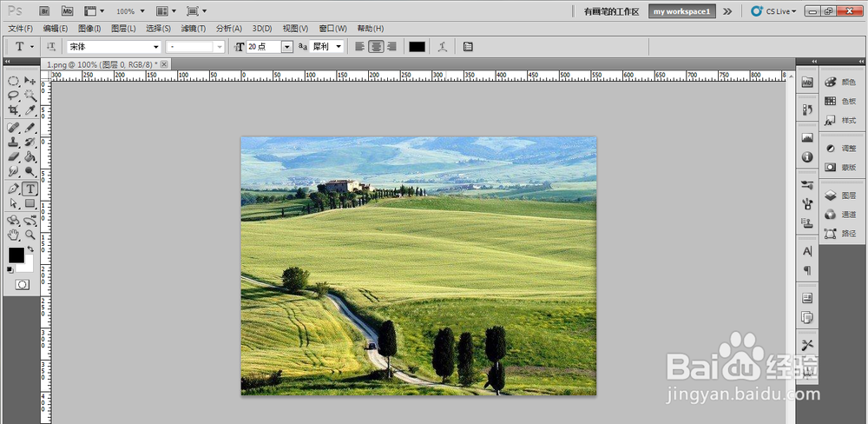Select the Hand tool

(14, 235)
